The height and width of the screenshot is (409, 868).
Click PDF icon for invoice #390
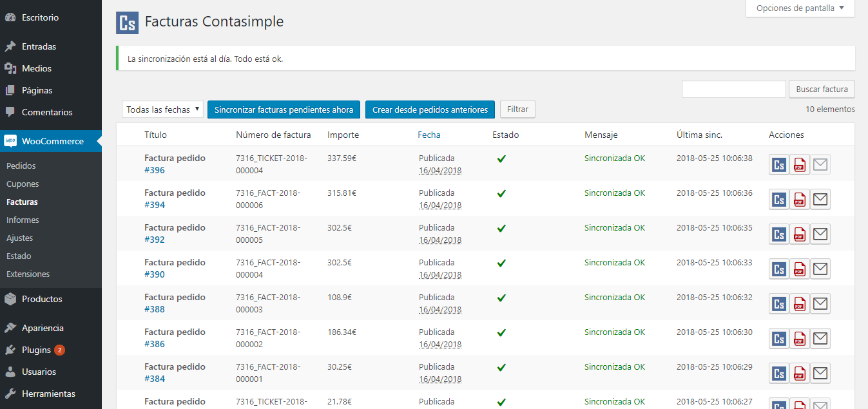click(x=800, y=269)
